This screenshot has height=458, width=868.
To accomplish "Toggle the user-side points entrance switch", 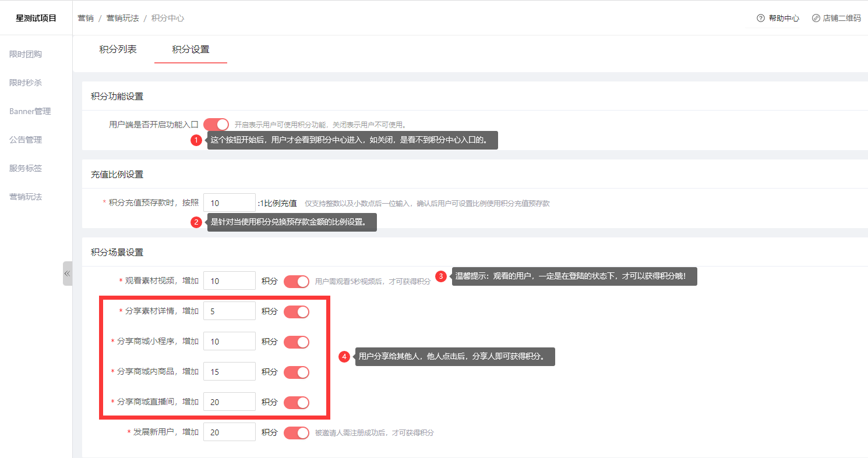I will 216,125.
